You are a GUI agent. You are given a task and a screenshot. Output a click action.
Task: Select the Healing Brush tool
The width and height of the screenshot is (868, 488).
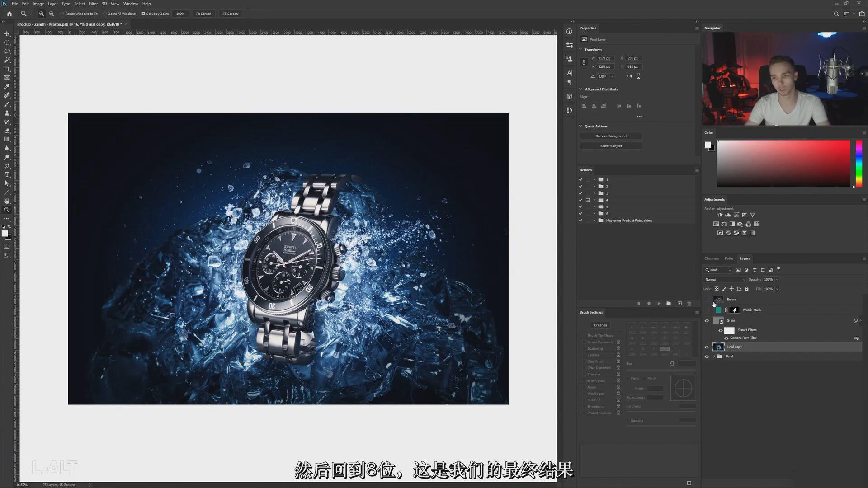coord(7,95)
